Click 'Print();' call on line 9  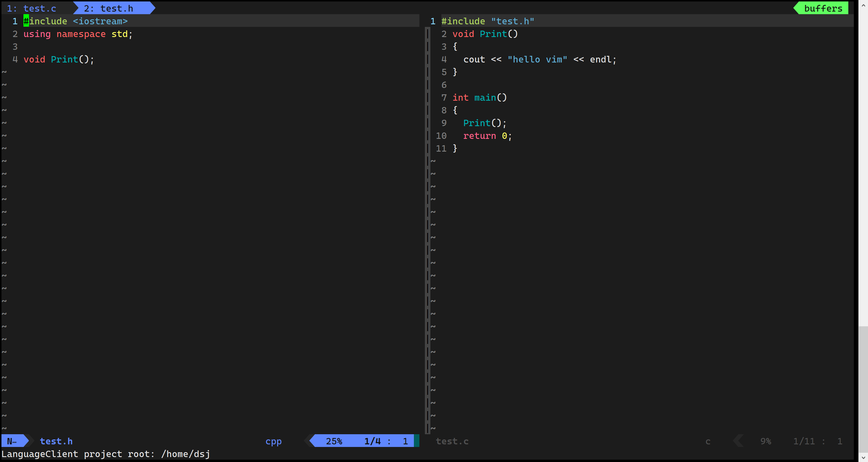click(x=485, y=123)
